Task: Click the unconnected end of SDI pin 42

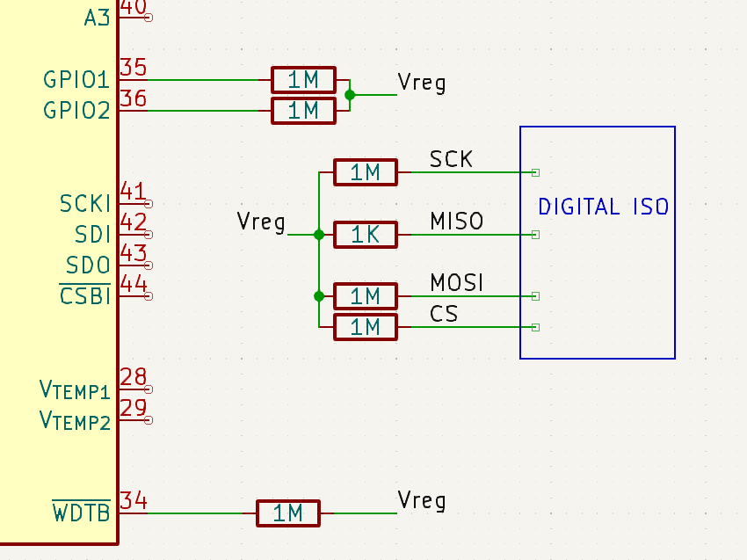Action: coord(149,235)
